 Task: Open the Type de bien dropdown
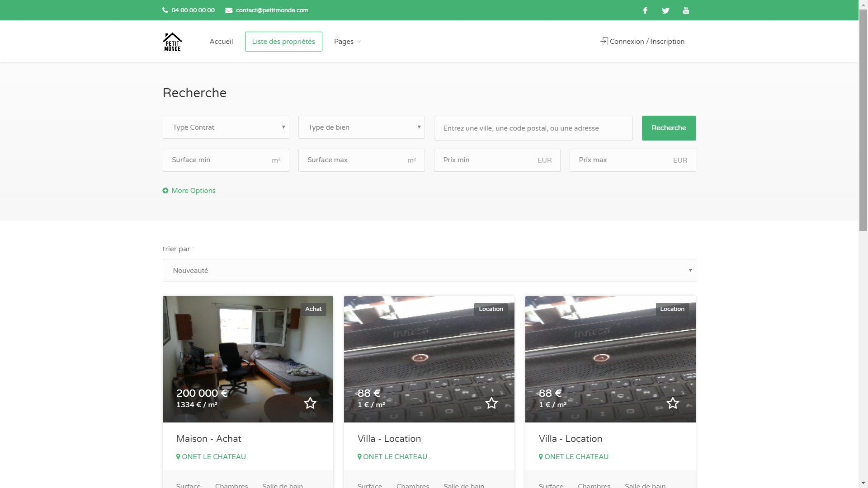click(x=362, y=127)
